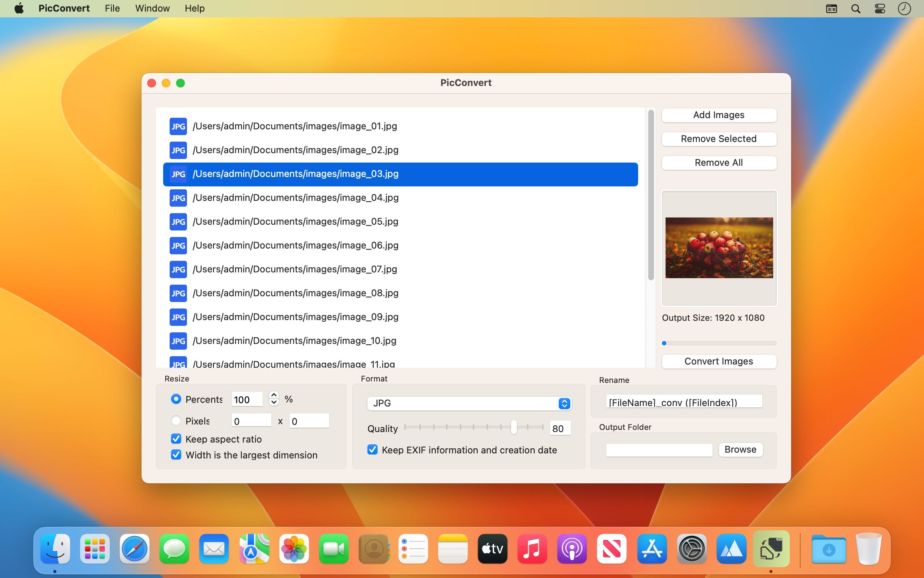Open Contacts from the dock
Image resolution: width=924 pixels, height=578 pixels.
tap(374, 549)
